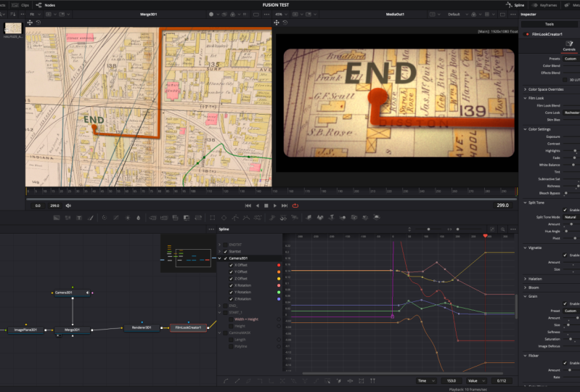Add a Fast Noise node from the toolbar
The width and height of the screenshot is (580, 392).
coord(68,218)
